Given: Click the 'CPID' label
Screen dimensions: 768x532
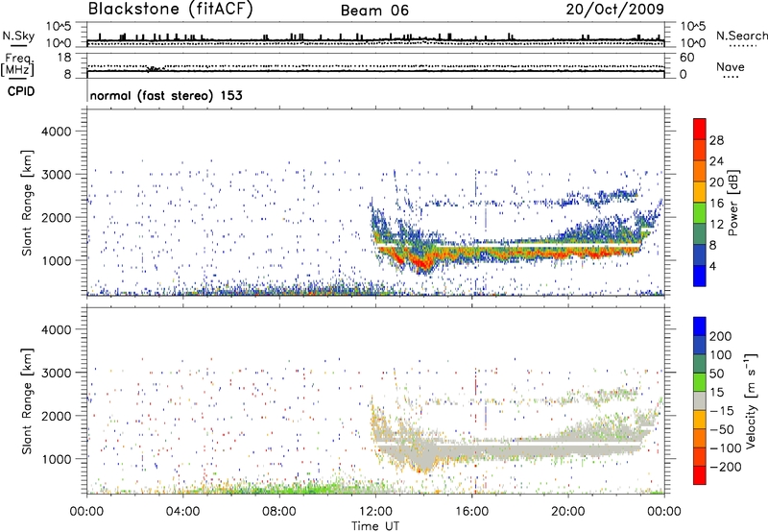Looking at the screenshot, I should point(21,91).
